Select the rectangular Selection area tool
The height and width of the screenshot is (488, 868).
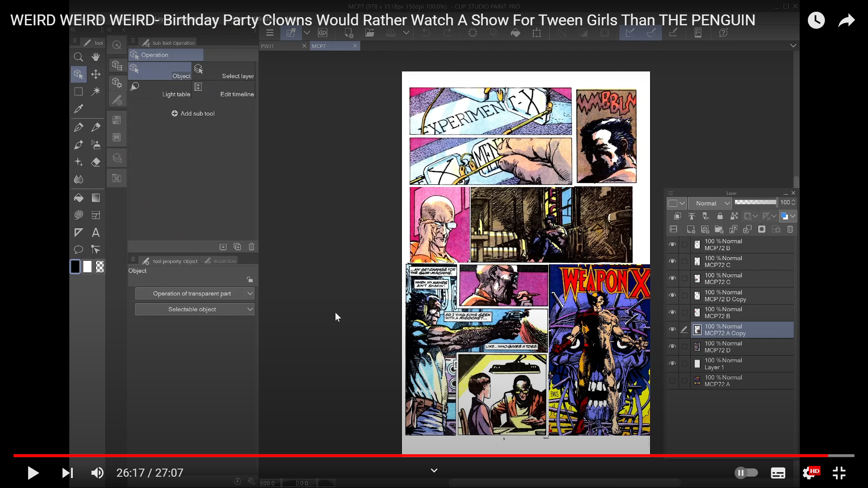[x=78, y=92]
